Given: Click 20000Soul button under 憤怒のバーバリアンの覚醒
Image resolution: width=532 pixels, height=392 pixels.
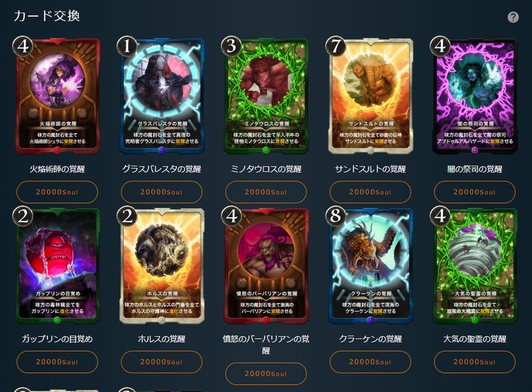Looking at the screenshot, I should (x=265, y=373).
